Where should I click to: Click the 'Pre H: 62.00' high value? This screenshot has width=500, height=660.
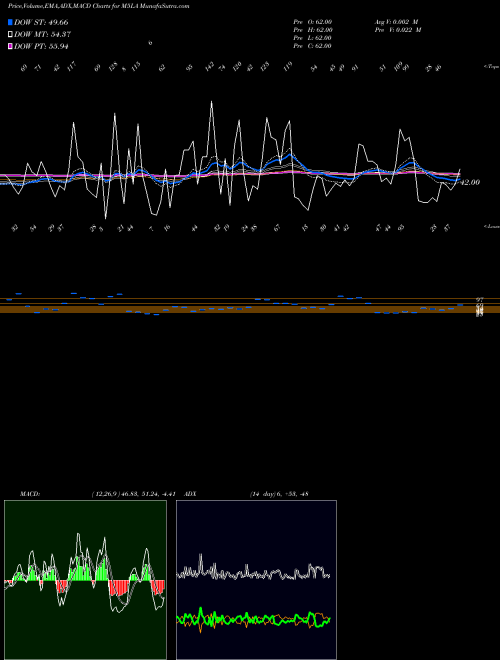(x=313, y=30)
